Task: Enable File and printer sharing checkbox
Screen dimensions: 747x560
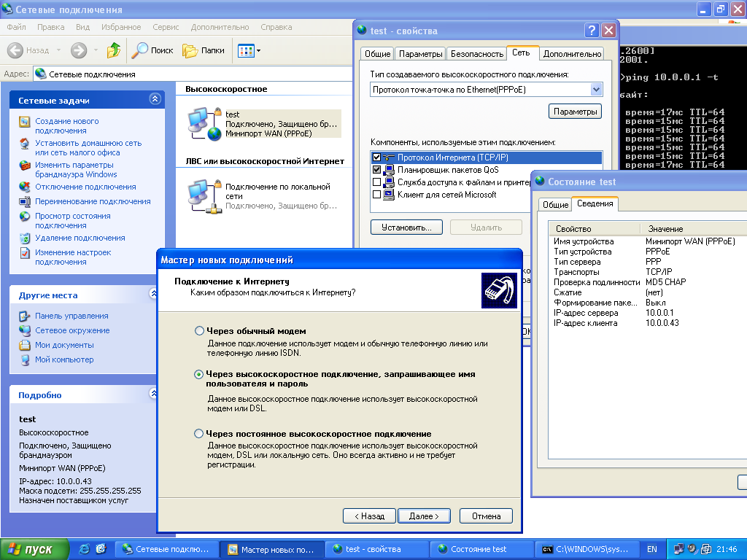Action: tap(376, 182)
